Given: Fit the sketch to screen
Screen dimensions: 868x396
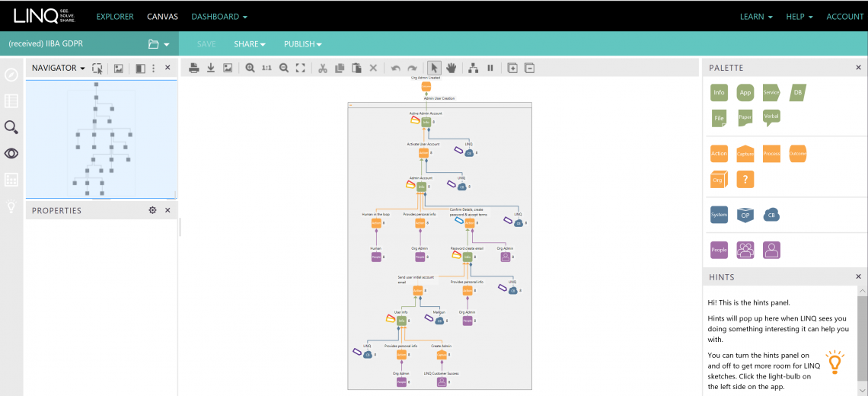Looking at the screenshot, I should pos(301,68).
